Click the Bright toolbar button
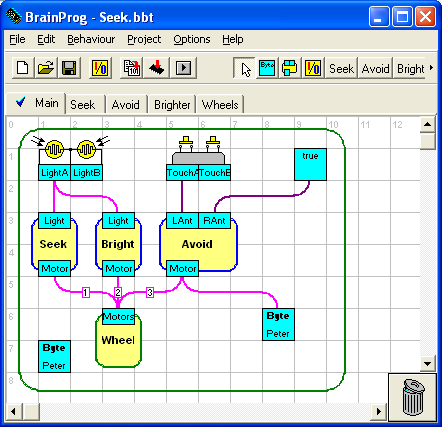This screenshot has width=442, height=427. [410, 69]
